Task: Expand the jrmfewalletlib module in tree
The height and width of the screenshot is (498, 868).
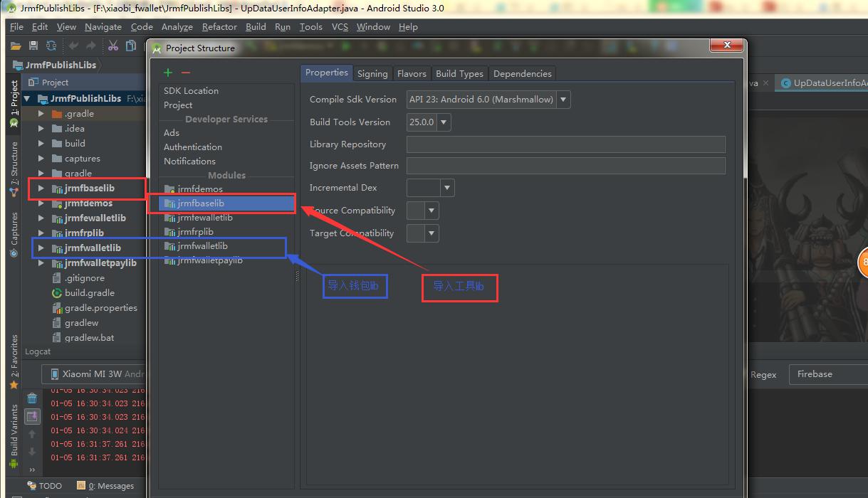Action: (41, 218)
